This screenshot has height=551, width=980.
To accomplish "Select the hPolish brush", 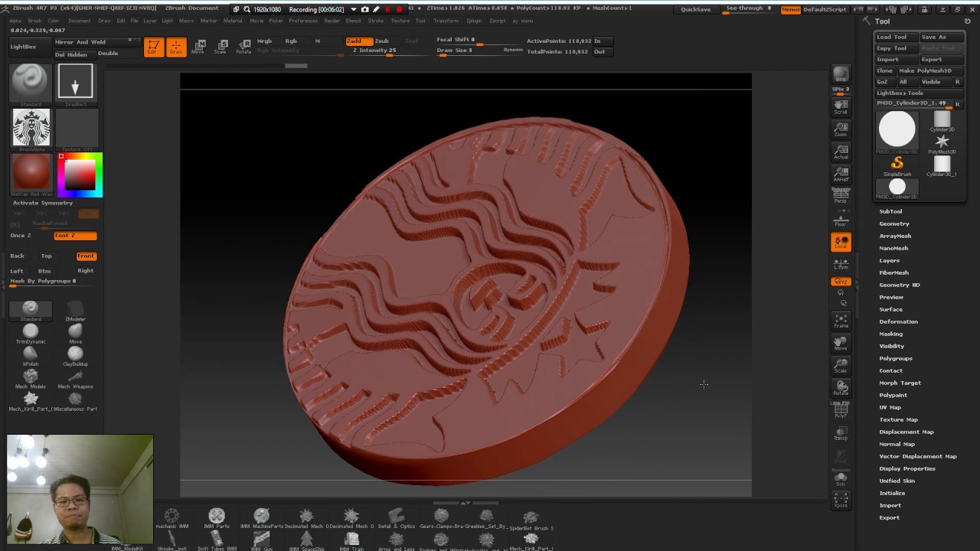I will (31, 355).
